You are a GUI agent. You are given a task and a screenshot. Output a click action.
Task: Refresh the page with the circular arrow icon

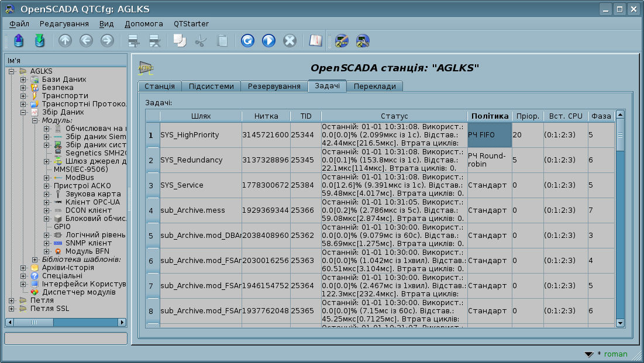click(x=247, y=41)
